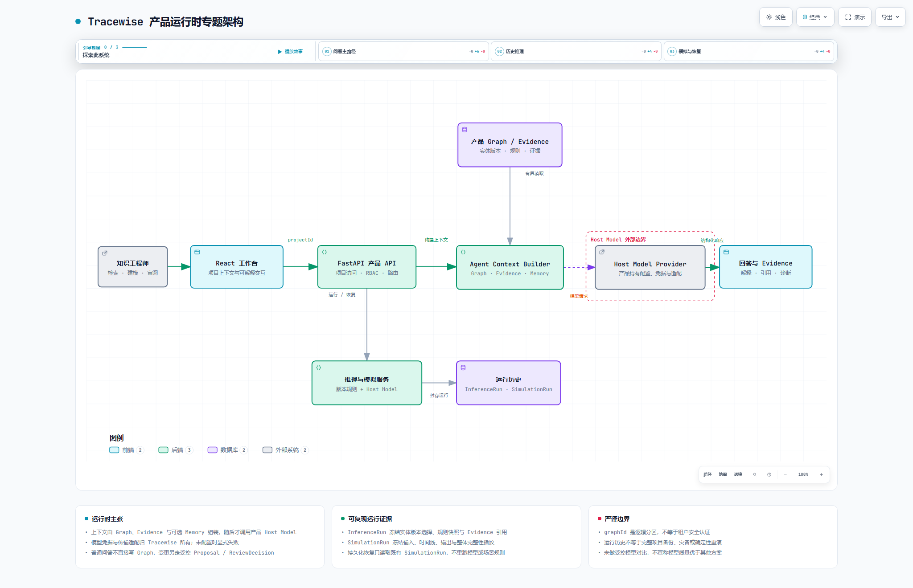Click the 产品 Graph / Evidence node title
Image resolution: width=913 pixels, height=588 pixels.
point(510,142)
